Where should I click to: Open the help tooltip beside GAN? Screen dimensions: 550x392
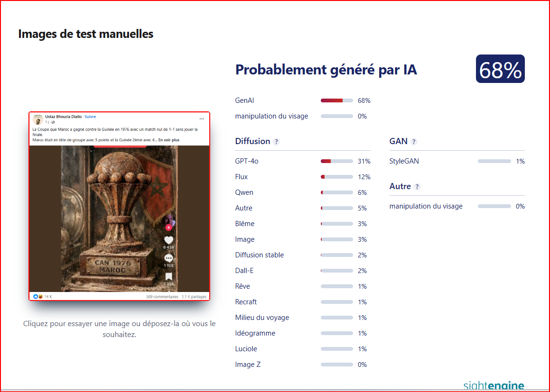click(414, 142)
